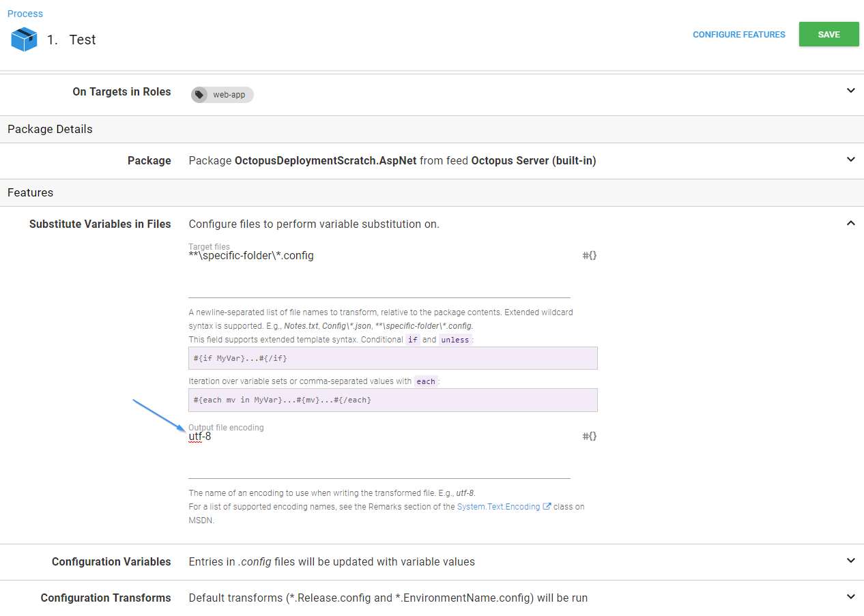The height and width of the screenshot is (616, 864).
Task: Click the package cube icon next to step Test
Action: coord(23,40)
